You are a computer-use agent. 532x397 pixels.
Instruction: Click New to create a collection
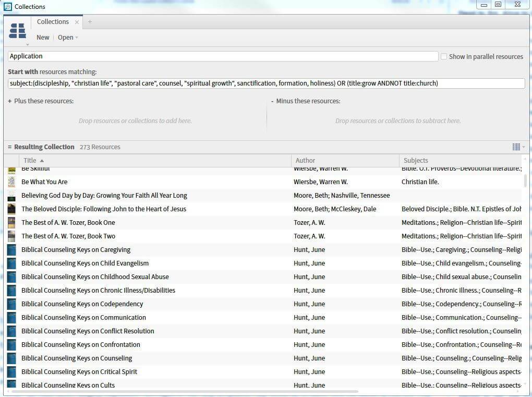coord(43,38)
